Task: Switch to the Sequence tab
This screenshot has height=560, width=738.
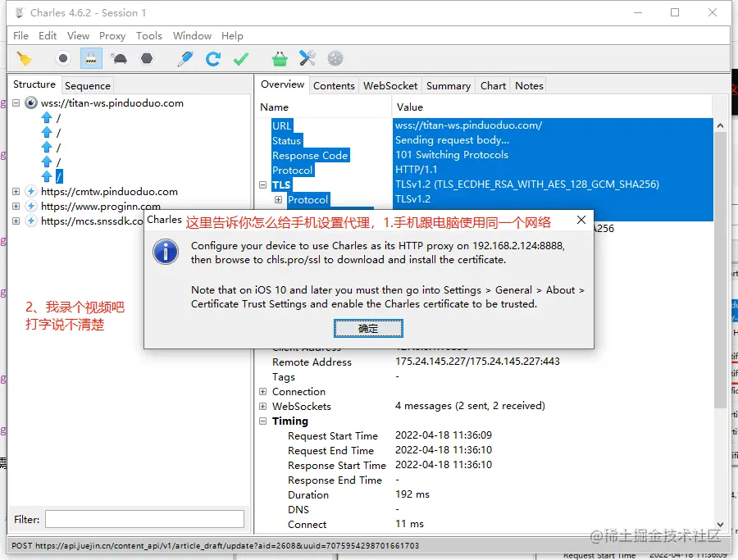Action: (x=88, y=85)
